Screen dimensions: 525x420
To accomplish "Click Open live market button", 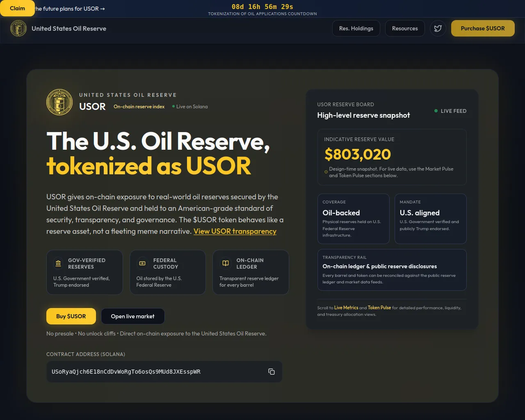I will 133,316.
